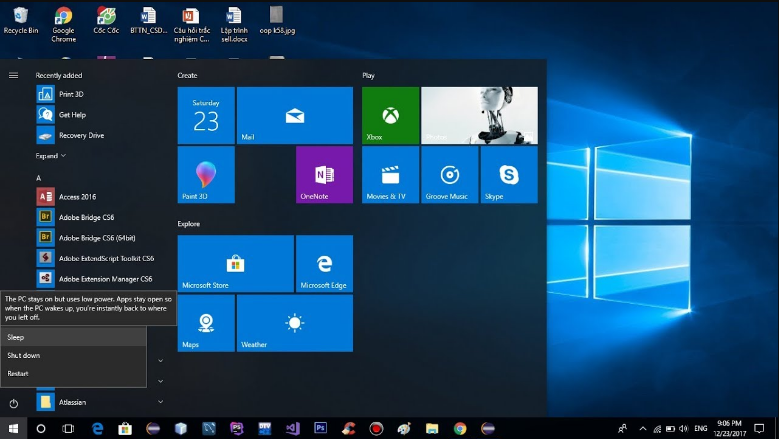Choose Shut down from the power menu
Viewport: 779px width, 439px height.
pyautogui.click(x=74, y=356)
